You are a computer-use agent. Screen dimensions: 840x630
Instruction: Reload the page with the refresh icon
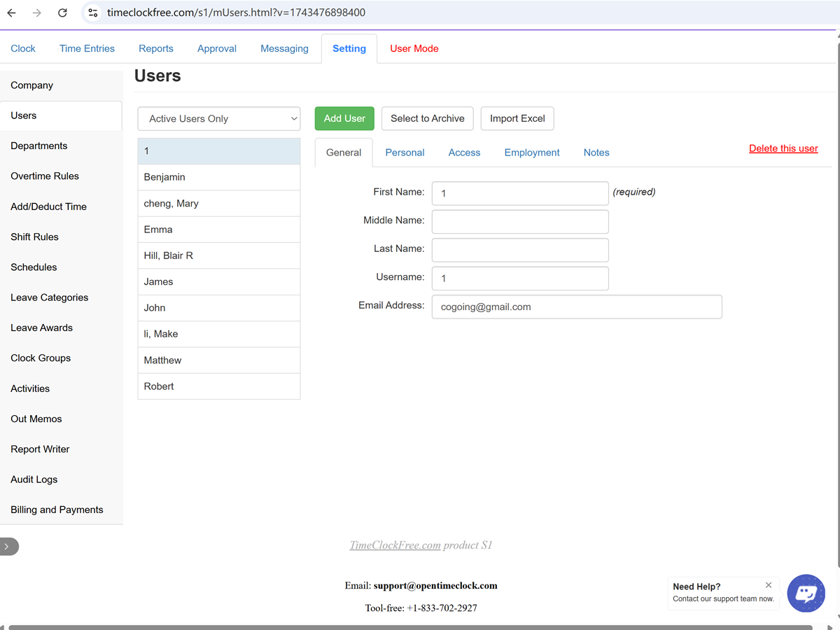[62, 13]
